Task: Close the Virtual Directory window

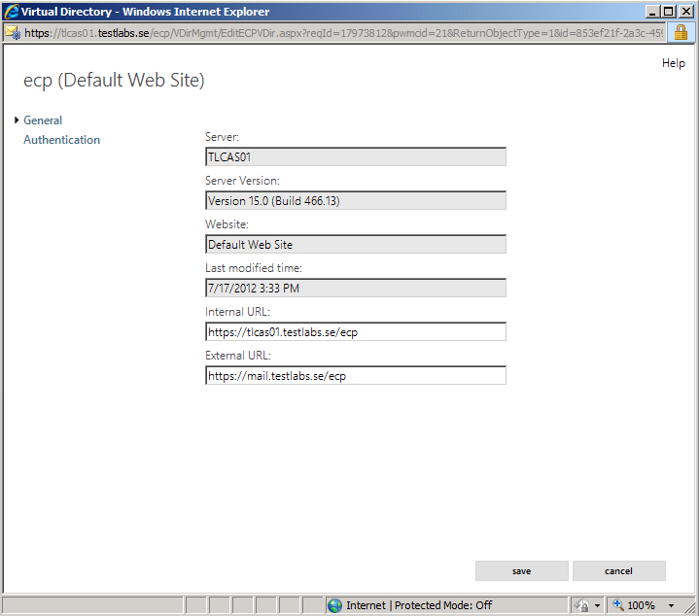Action: click(x=686, y=12)
